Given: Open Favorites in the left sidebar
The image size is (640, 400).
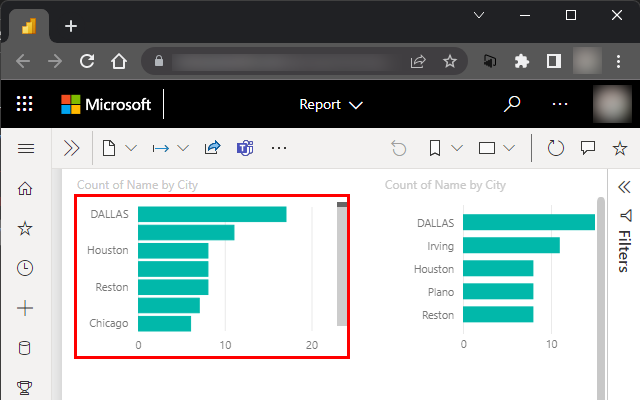Looking at the screenshot, I should [x=26, y=229].
